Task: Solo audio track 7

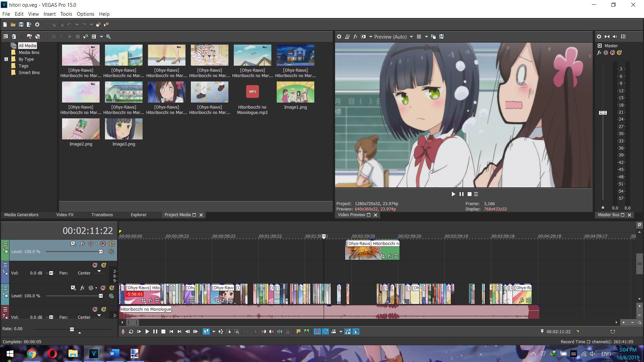Action: (104, 309)
